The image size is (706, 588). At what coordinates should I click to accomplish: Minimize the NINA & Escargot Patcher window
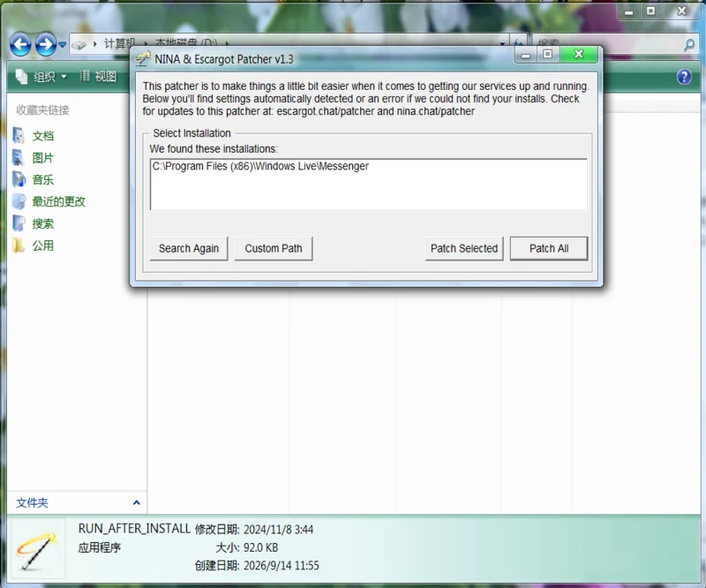click(525, 55)
